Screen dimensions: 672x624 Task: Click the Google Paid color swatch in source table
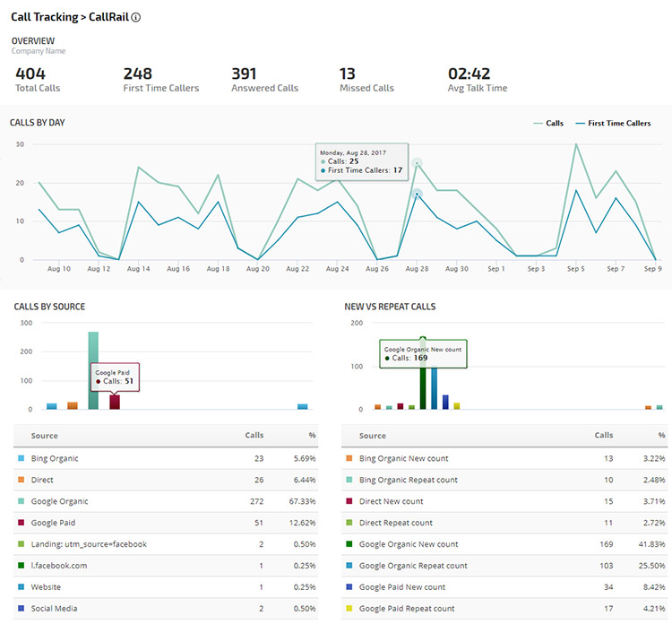click(x=22, y=523)
